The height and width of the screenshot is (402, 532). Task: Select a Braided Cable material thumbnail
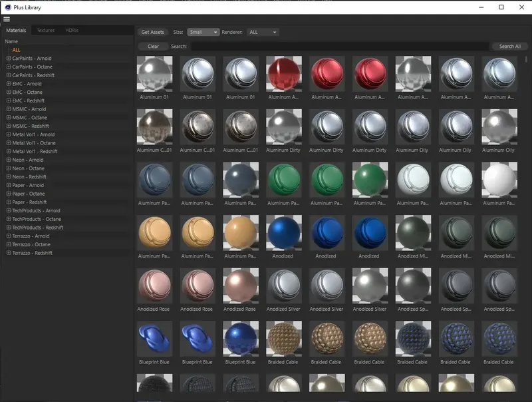pos(283,339)
